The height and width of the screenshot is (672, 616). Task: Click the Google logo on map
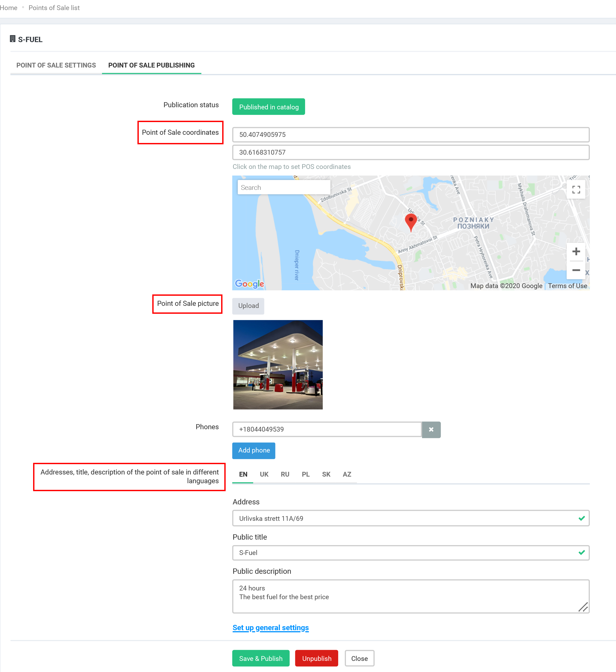click(249, 284)
